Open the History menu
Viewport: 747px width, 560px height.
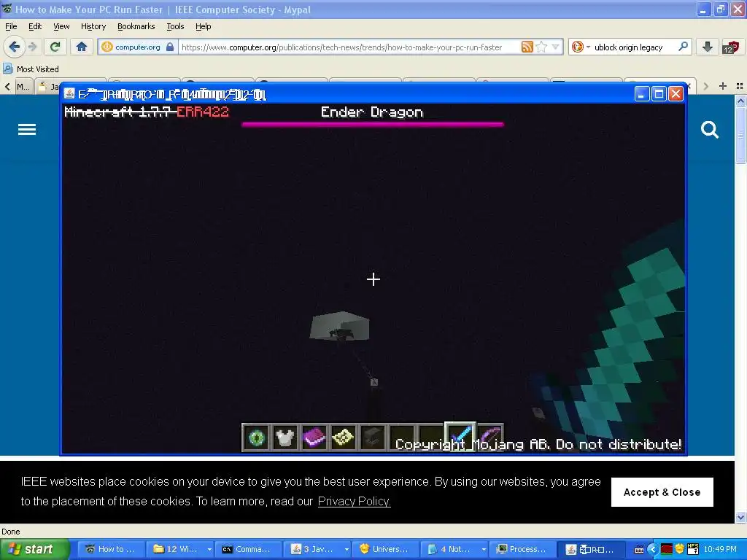tap(93, 26)
